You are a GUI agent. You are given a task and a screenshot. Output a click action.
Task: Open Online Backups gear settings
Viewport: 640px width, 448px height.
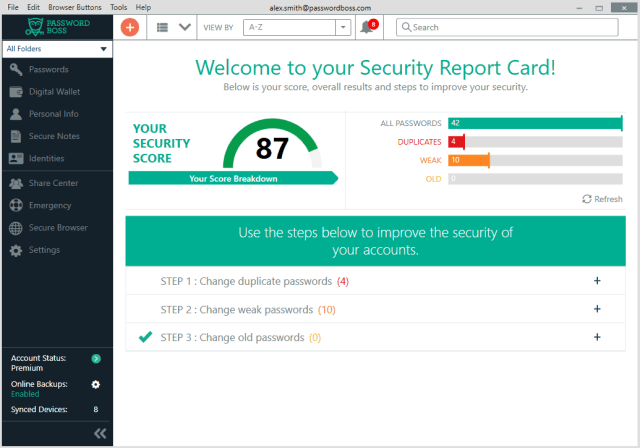pyautogui.click(x=96, y=384)
